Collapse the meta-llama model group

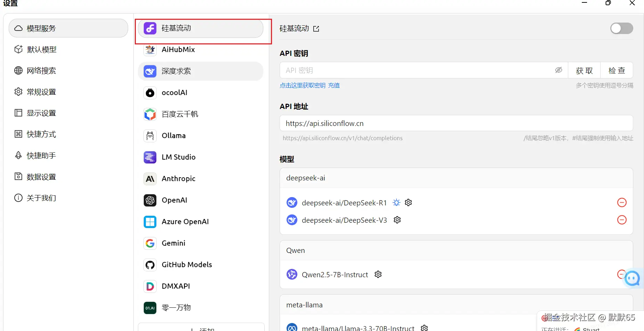(x=456, y=305)
